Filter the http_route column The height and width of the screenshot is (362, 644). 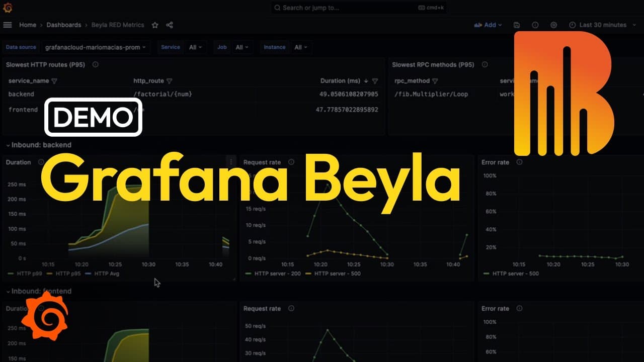point(170,81)
